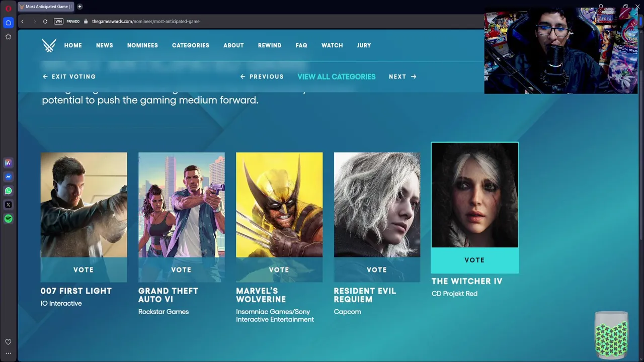Click The Witcher IV cover image

pos(474,195)
